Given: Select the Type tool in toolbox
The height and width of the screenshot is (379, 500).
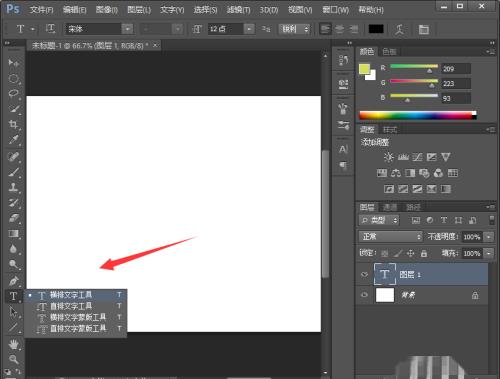Looking at the screenshot, I should [x=13, y=296].
